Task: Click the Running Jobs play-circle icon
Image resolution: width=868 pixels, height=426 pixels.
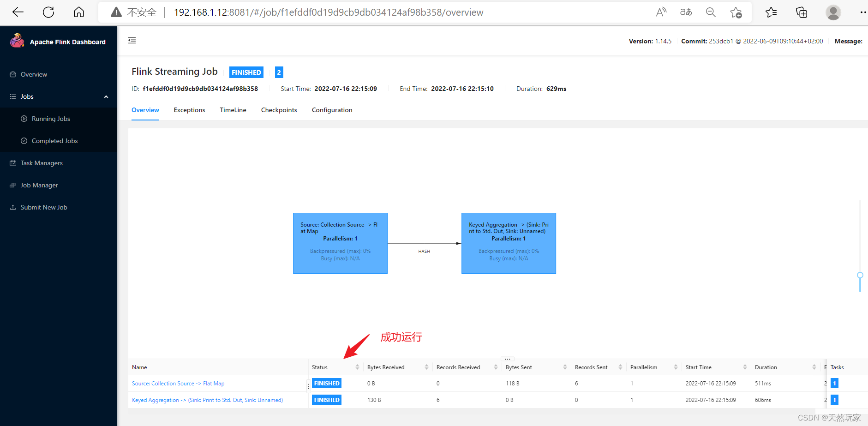Action: [x=24, y=119]
